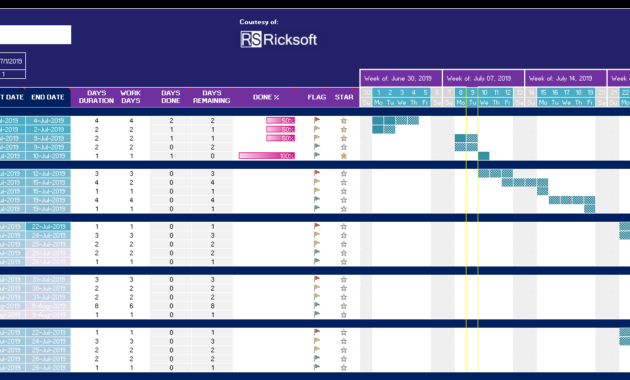Click the DAYS DURATION column header
This screenshot has height=380, width=630.
(x=96, y=97)
